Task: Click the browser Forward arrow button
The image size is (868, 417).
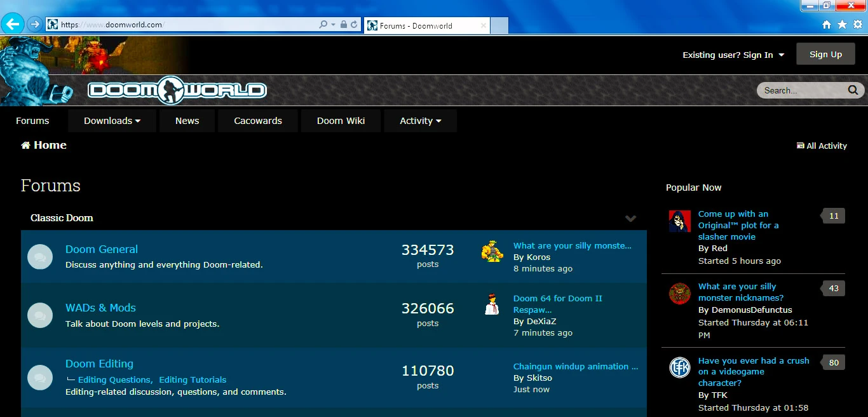Action: point(35,24)
